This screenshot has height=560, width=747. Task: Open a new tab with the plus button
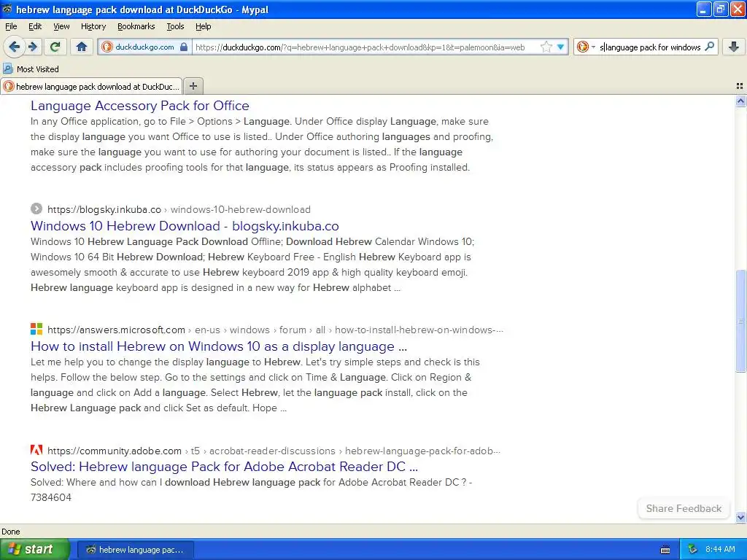pos(193,86)
